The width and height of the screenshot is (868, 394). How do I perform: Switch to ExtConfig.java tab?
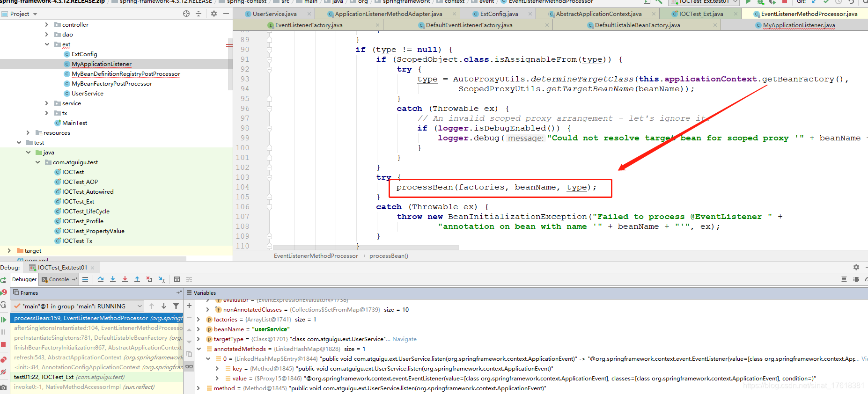pyautogui.click(x=499, y=14)
